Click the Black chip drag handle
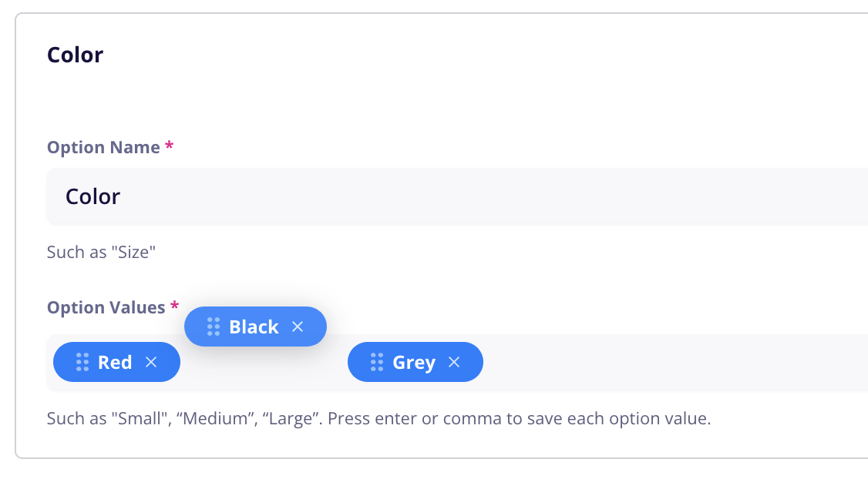The width and height of the screenshot is (868, 479). click(x=214, y=327)
